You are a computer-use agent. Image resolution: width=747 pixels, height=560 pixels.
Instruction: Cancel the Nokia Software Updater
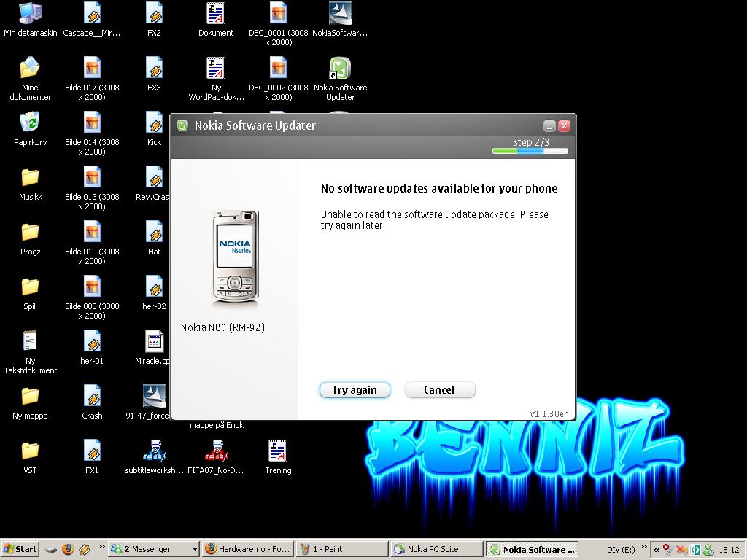click(439, 390)
